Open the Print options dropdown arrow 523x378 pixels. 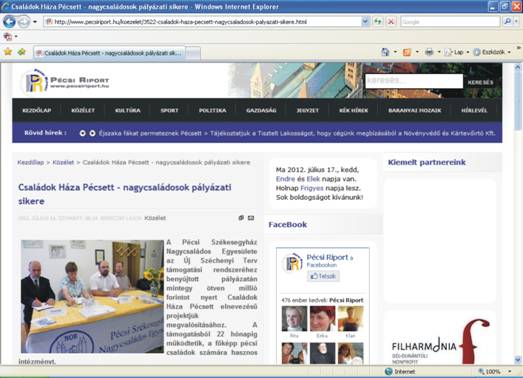(x=439, y=52)
